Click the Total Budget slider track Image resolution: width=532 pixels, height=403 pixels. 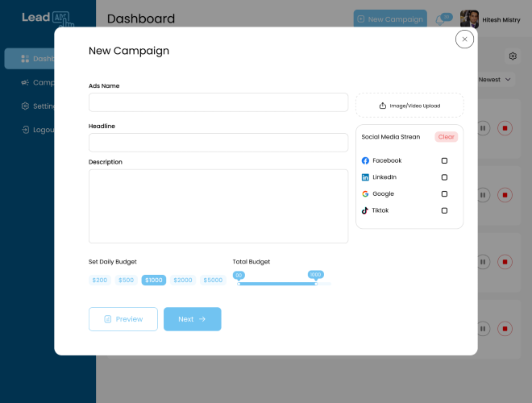284,284
